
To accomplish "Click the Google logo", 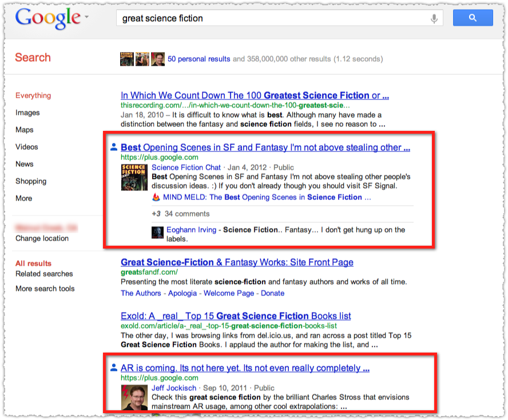I will (x=47, y=18).
